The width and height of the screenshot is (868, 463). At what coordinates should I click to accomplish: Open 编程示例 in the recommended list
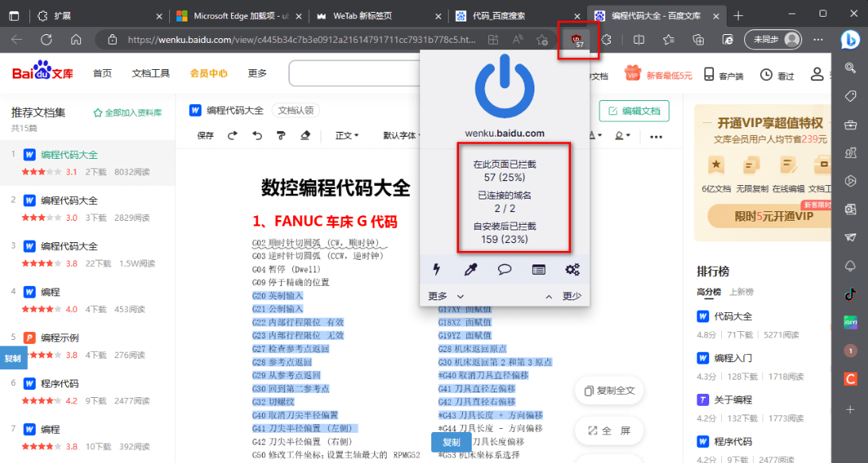click(60, 338)
